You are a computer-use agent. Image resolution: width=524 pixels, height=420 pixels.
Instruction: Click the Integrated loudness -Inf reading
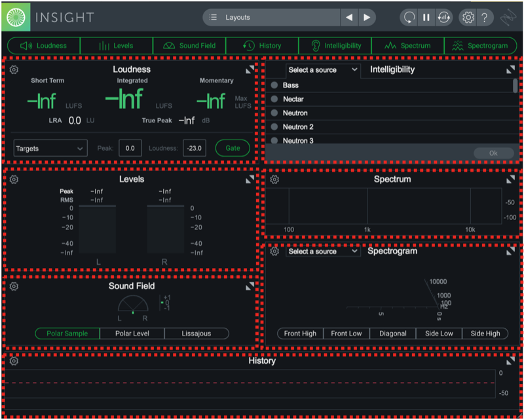(x=124, y=100)
